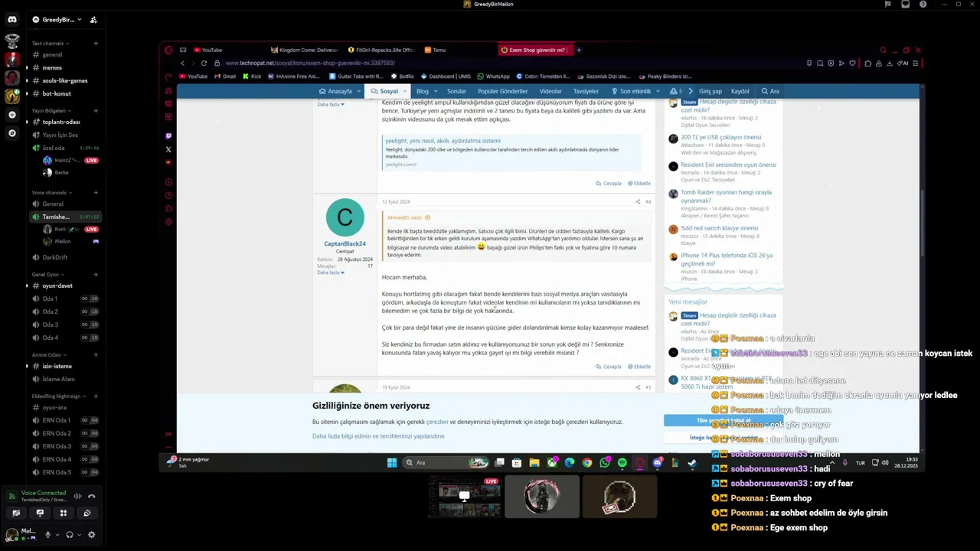980x551 pixels.
Task: Open souls-like-games text channel
Action: [64, 80]
